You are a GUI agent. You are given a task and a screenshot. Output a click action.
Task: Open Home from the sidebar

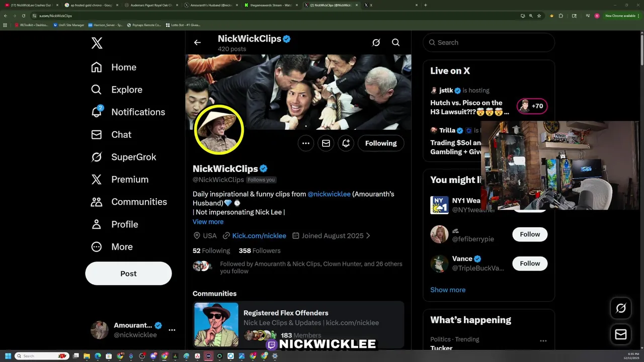tap(114, 67)
